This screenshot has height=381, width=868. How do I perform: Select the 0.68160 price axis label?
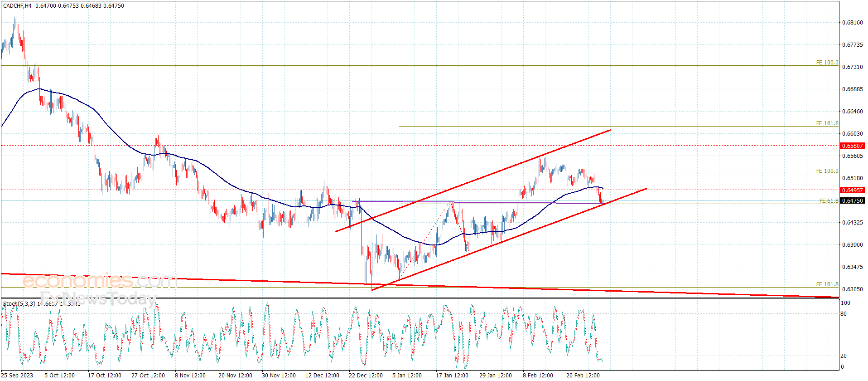(852, 23)
